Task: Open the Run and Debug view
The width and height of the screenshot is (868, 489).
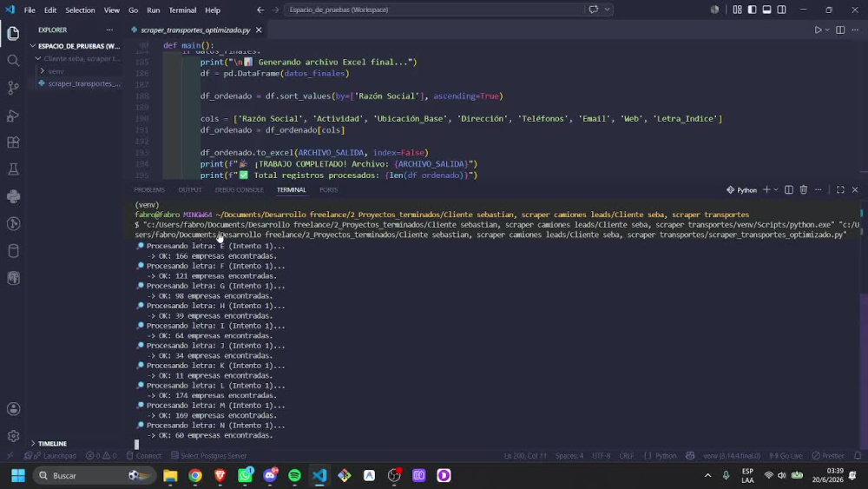Action: point(13,116)
